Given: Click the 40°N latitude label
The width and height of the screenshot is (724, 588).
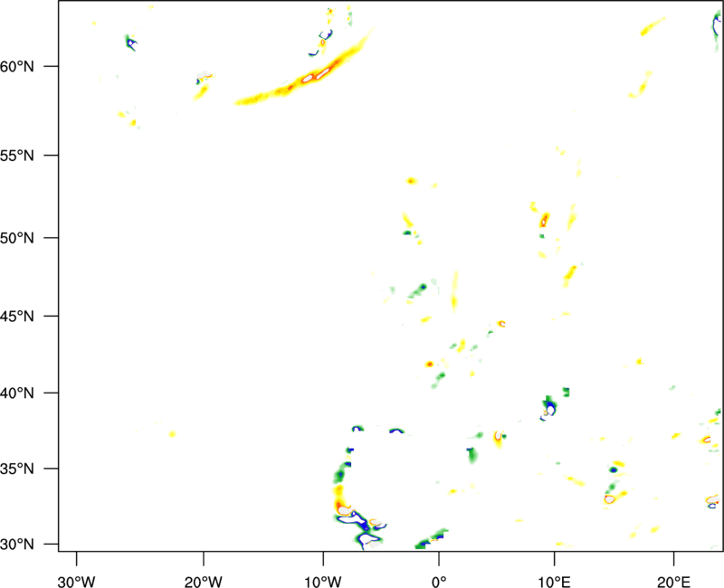Looking at the screenshot, I should tap(17, 394).
